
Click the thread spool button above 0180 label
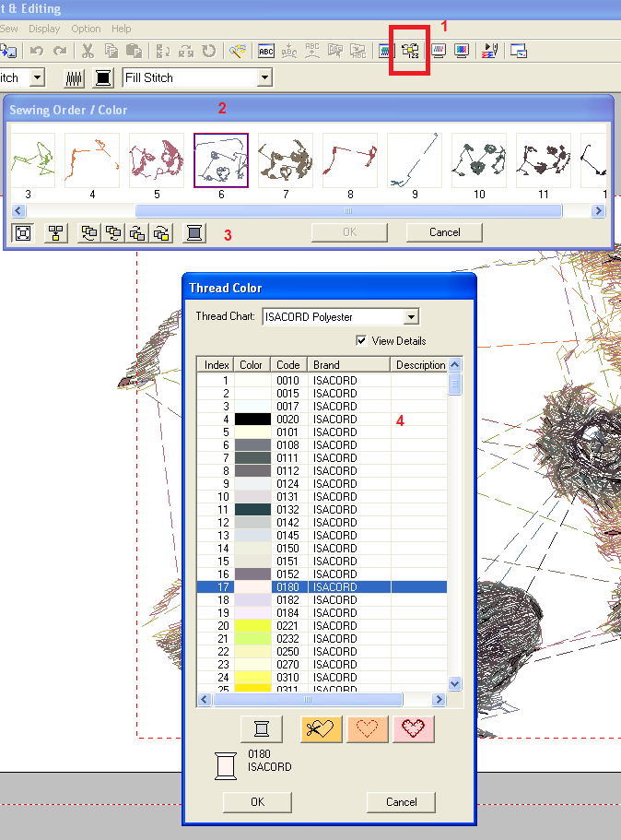[x=261, y=728]
